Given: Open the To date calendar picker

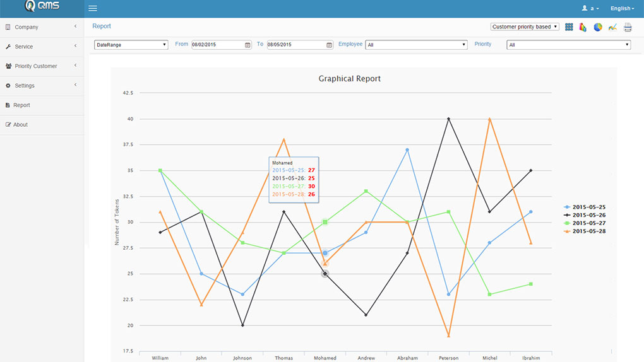Looking at the screenshot, I should click(329, 45).
